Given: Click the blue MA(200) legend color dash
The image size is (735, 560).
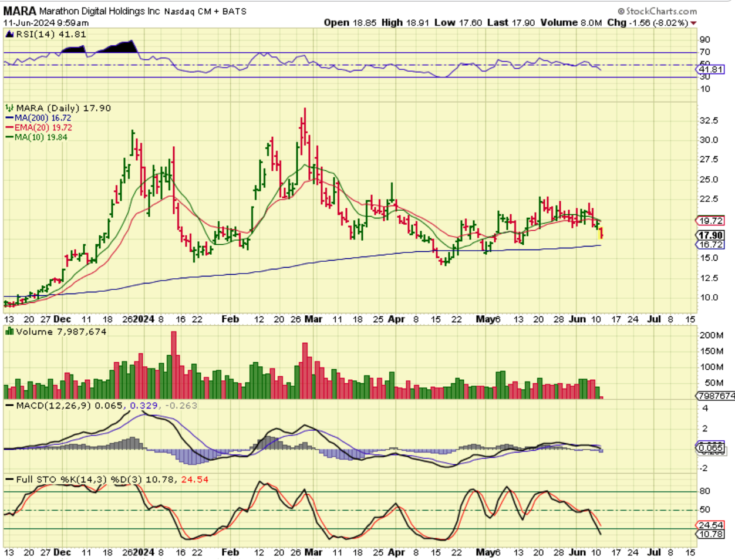Looking at the screenshot, I should pyautogui.click(x=10, y=118).
